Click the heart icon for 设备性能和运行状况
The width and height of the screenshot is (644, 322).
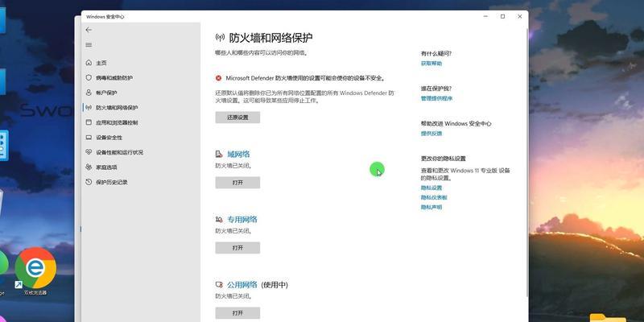coord(89,152)
